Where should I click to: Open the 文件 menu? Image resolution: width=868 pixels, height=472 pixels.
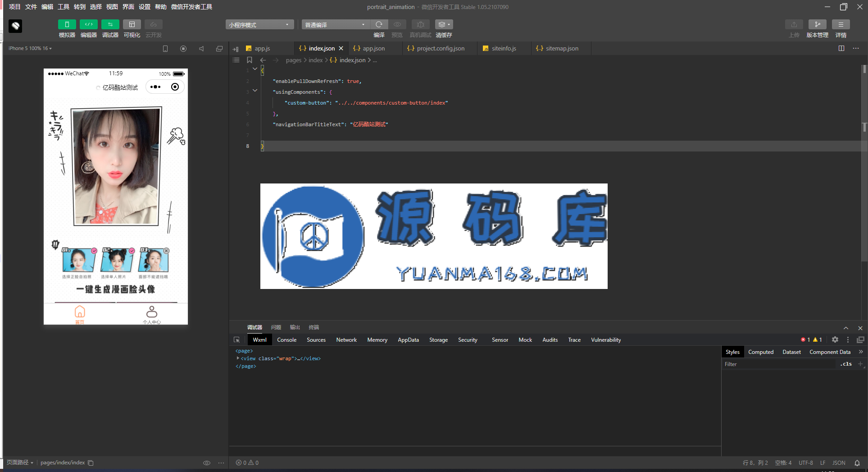(31, 7)
